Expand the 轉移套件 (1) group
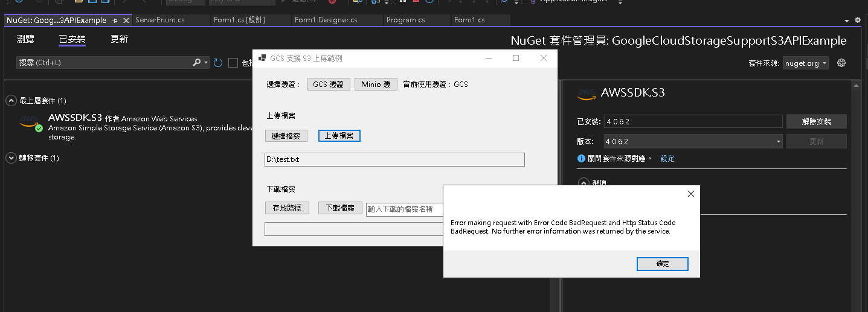 (x=11, y=158)
